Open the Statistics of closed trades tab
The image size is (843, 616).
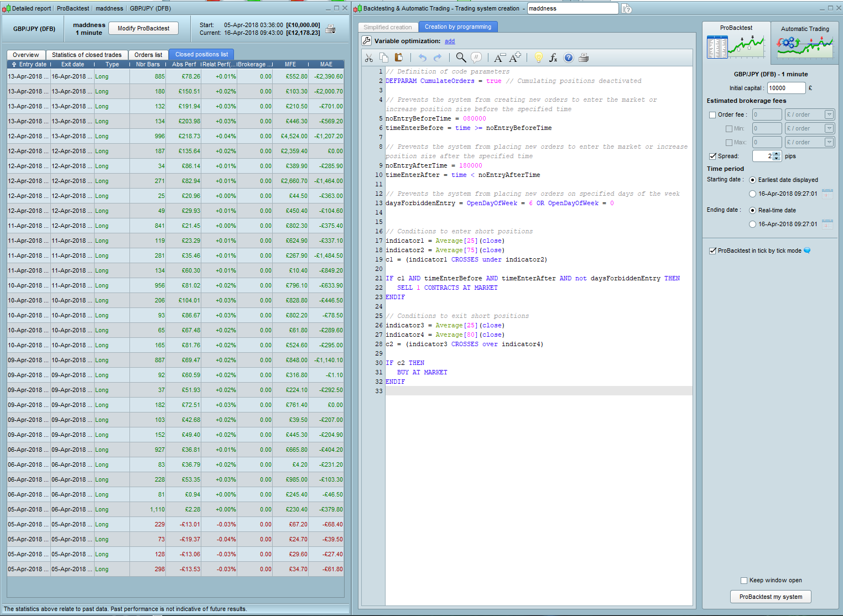click(x=87, y=55)
